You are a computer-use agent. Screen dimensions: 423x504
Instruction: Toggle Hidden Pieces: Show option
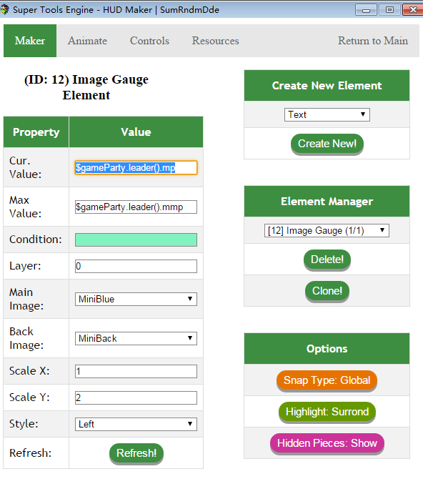327,443
